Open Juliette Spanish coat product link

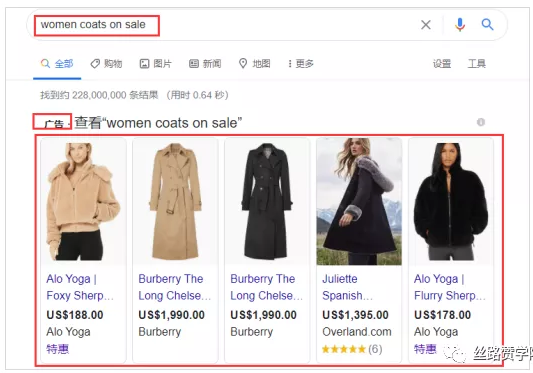point(347,287)
